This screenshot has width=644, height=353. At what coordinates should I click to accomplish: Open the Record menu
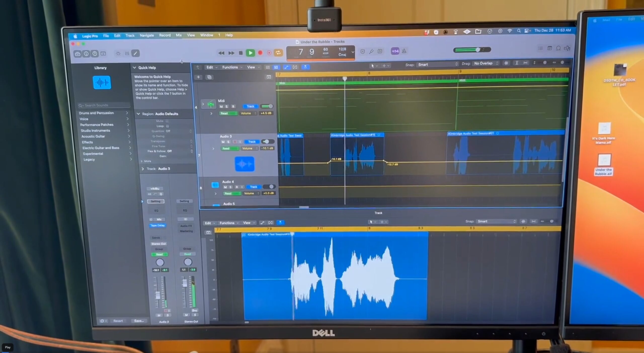[165, 35]
